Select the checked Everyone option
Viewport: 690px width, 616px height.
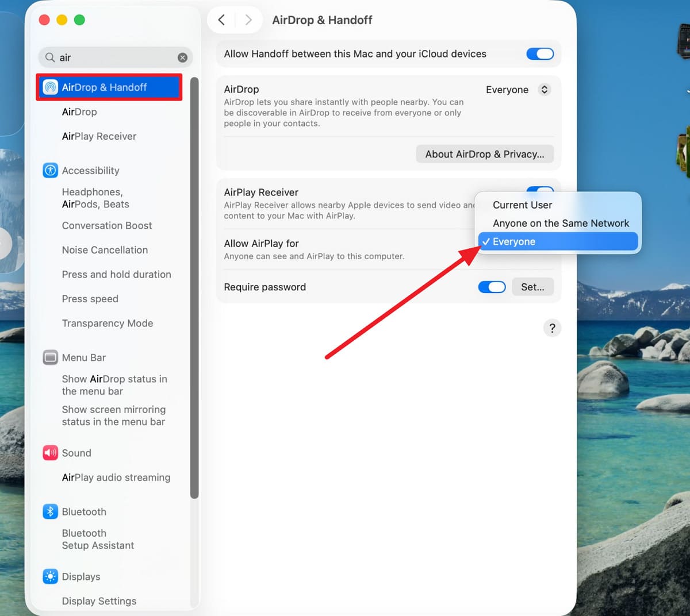tap(558, 242)
